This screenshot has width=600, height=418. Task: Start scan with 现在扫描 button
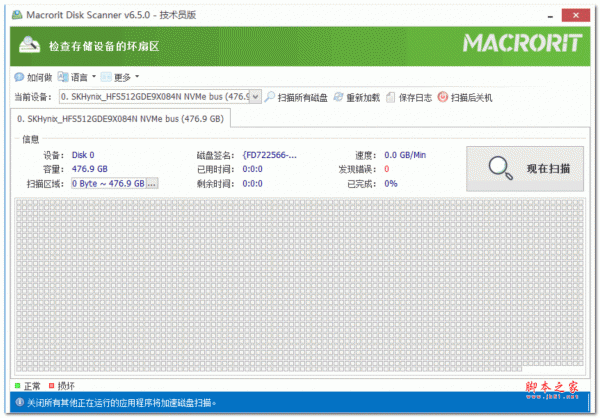pos(525,168)
